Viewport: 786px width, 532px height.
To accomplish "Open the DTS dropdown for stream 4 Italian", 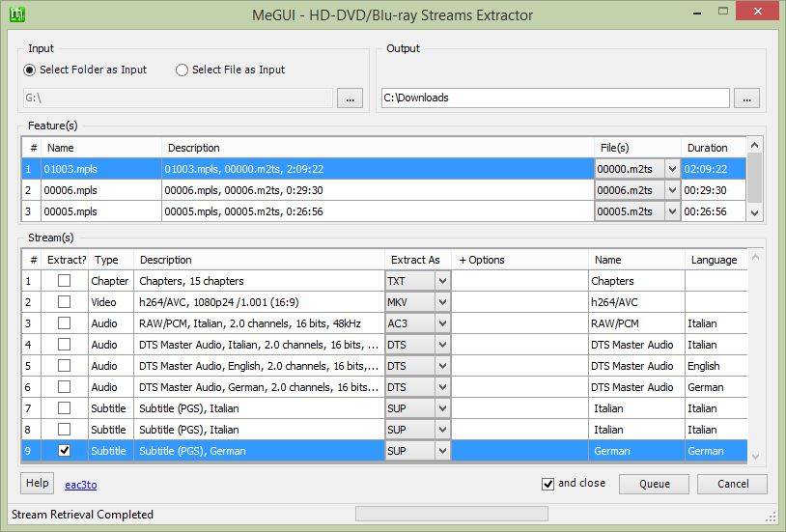I will coord(442,345).
